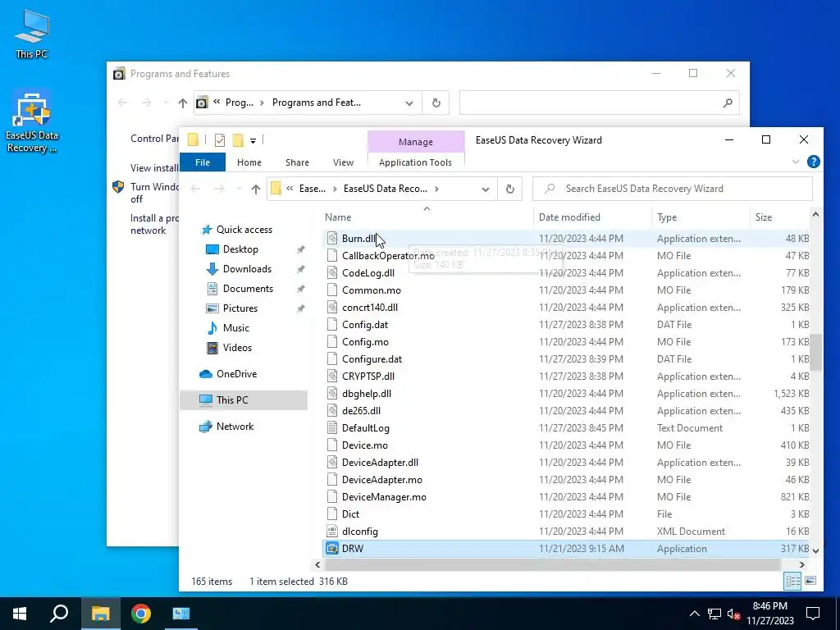This screenshot has width=840, height=630.
Task: Select DefaultLog text document icon
Action: [332, 428]
